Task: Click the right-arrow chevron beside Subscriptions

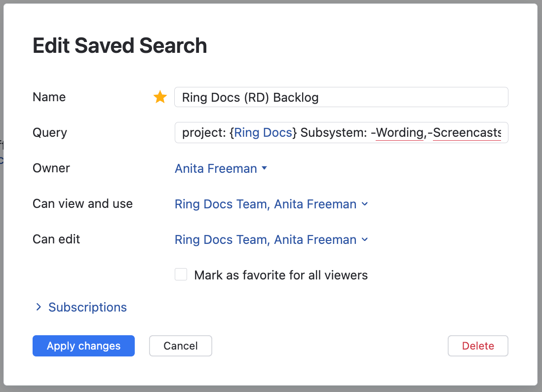Action: pyautogui.click(x=39, y=307)
